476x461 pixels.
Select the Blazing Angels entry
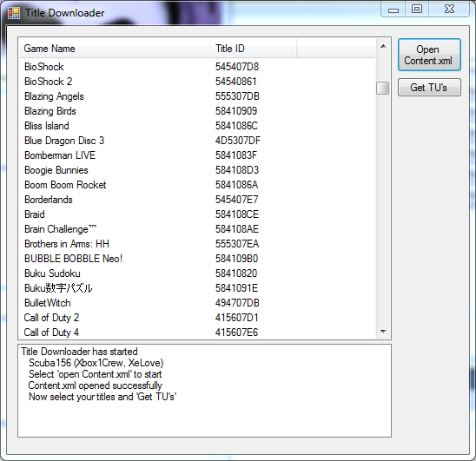[x=197, y=96]
